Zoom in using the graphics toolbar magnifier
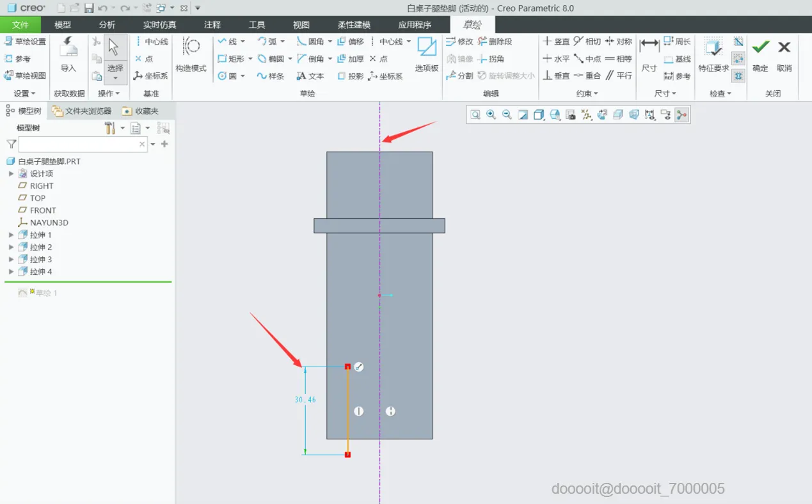Image resolution: width=812 pixels, height=504 pixels. 491,114
